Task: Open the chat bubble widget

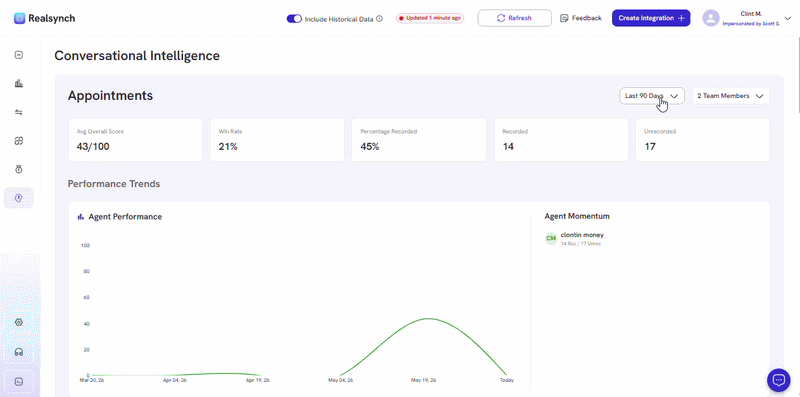Action: (x=779, y=379)
